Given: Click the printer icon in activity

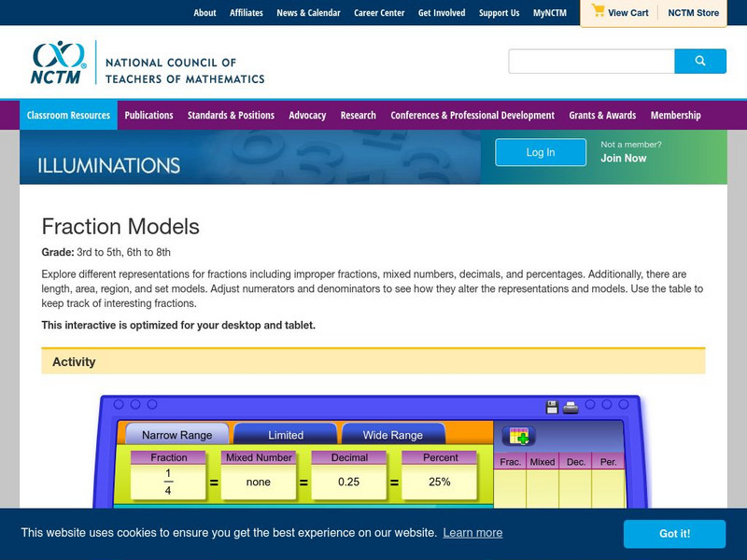Looking at the screenshot, I should pyautogui.click(x=571, y=408).
